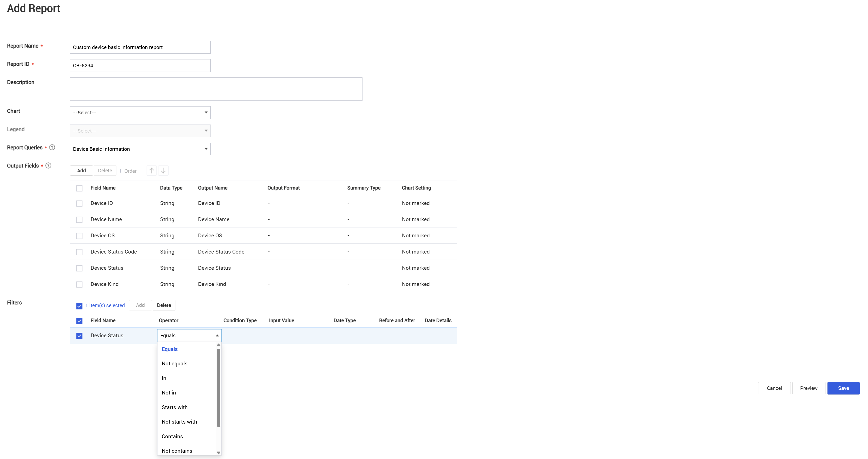Click dropdown list scroll-down arrow
The height and width of the screenshot is (459, 868).
point(218,453)
